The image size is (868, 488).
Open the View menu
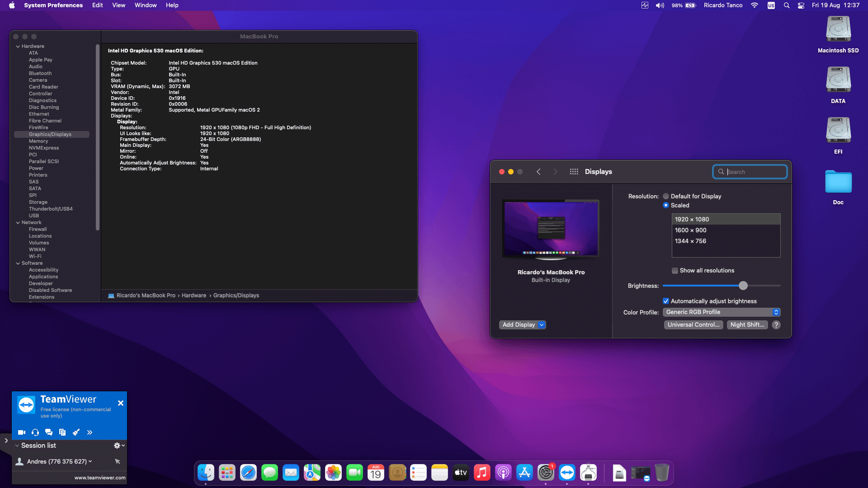pos(118,5)
